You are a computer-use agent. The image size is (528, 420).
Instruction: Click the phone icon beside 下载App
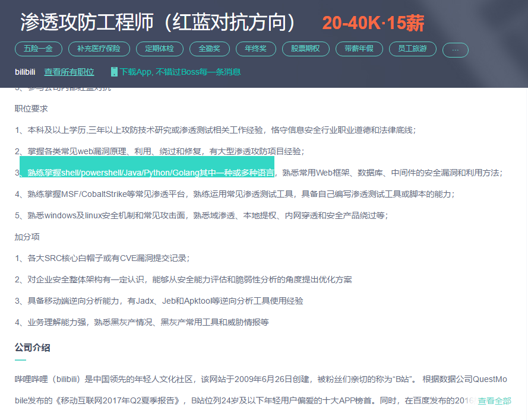(114, 72)
